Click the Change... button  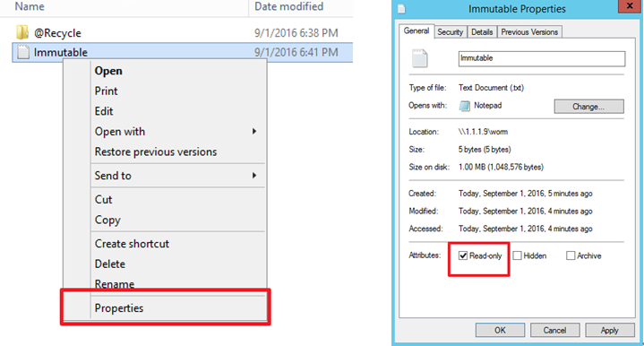(588, 107)
